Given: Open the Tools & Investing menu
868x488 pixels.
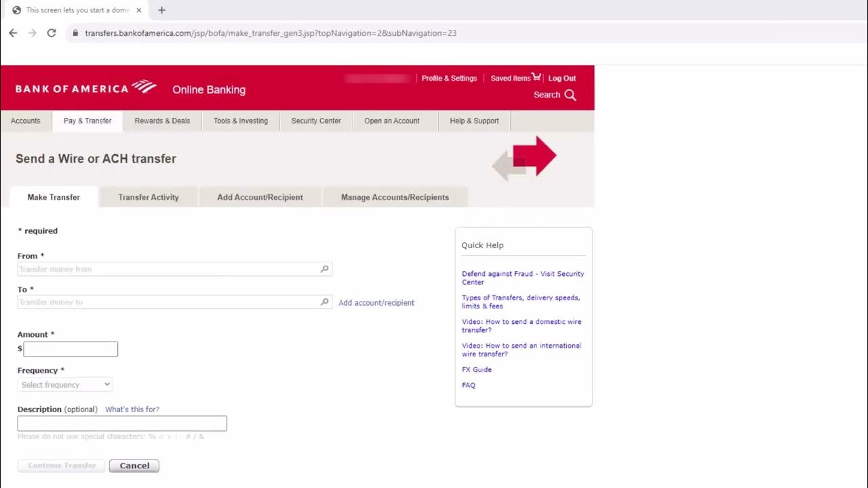Looking at the screenshot, I should click(x=241, y=121).
